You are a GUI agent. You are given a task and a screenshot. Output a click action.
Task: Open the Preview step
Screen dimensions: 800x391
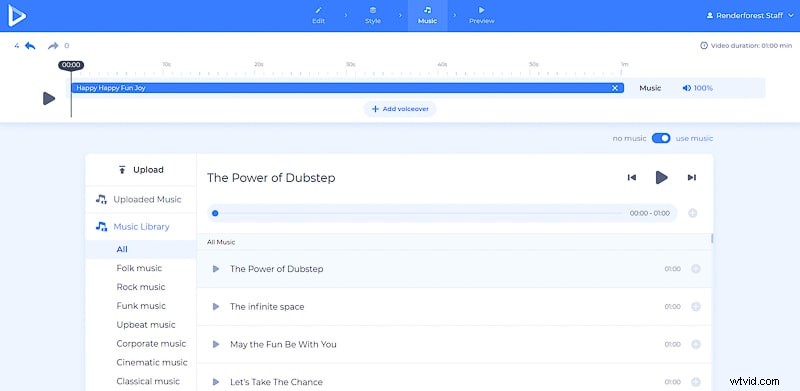point(482,15)
